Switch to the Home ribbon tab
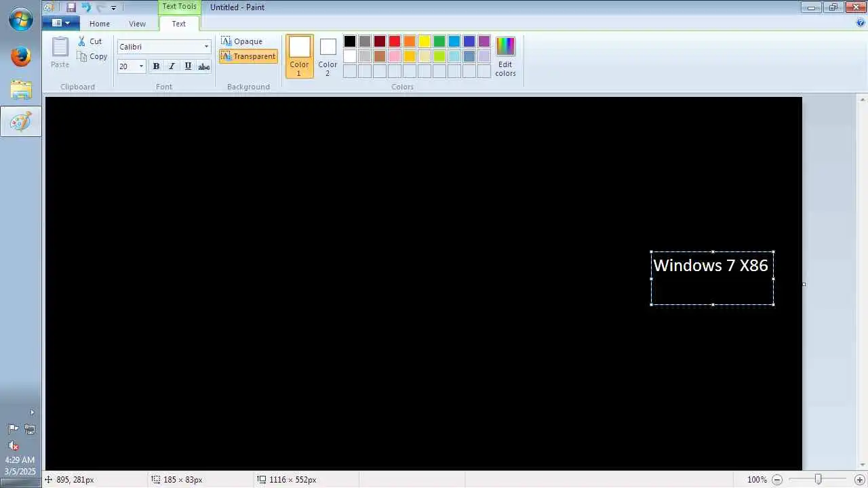Viewport: 868px width, 488px height. coord(100,24)
